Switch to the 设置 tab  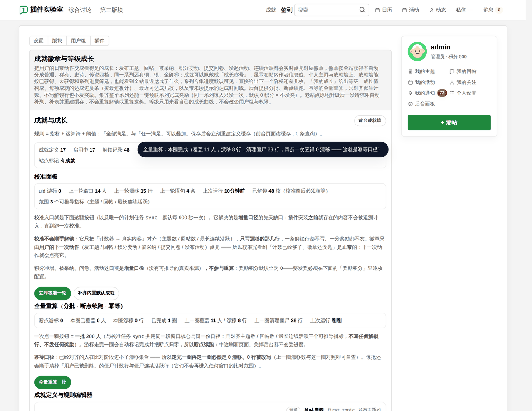(38, 41)
